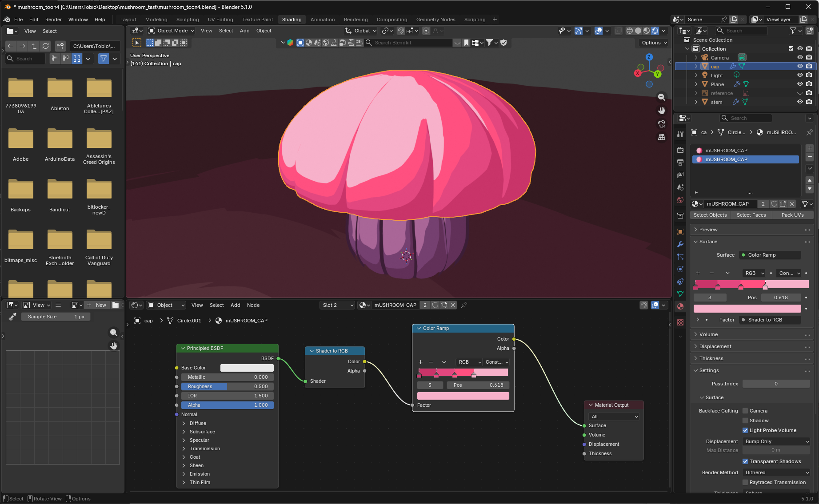Open the Modifiers wrench properties tab
The image size is (819, 504).
click(680, 244)
